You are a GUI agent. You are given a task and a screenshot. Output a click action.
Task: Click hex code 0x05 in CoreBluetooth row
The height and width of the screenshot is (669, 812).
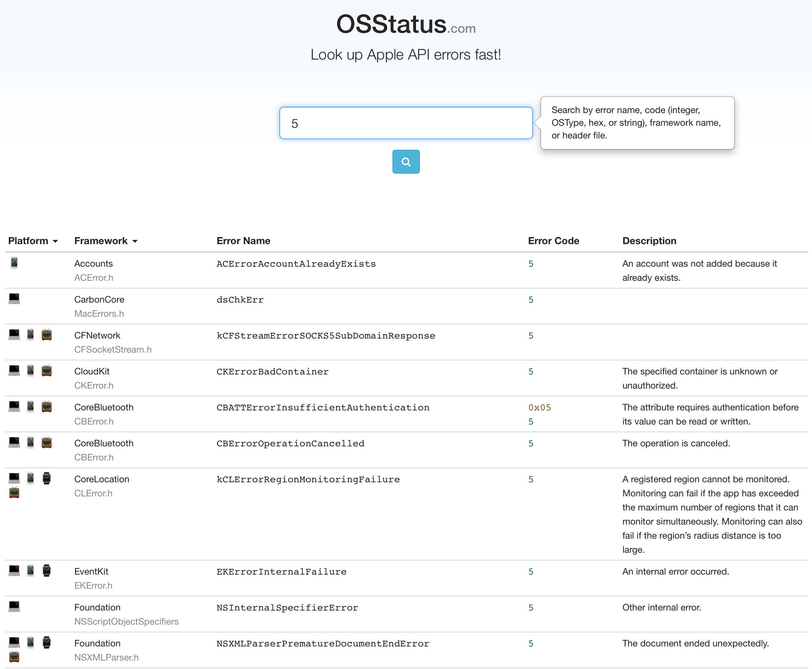pyautogui.click(x=540, y=407)
